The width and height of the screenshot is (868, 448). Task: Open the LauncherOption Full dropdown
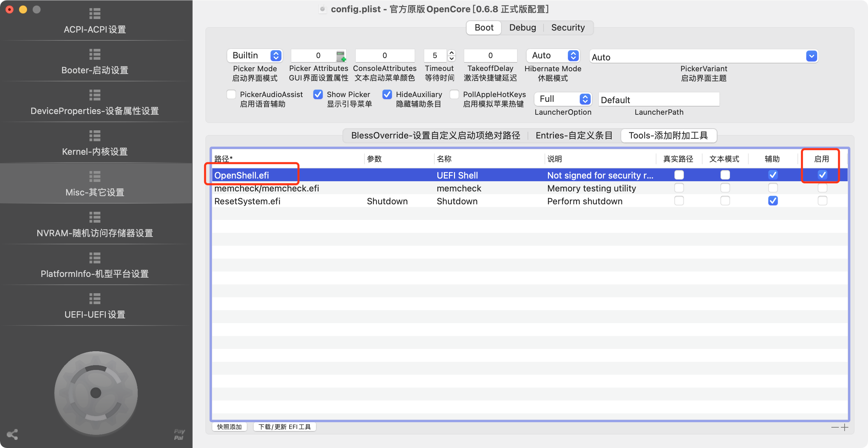click(x=563, y=99)
